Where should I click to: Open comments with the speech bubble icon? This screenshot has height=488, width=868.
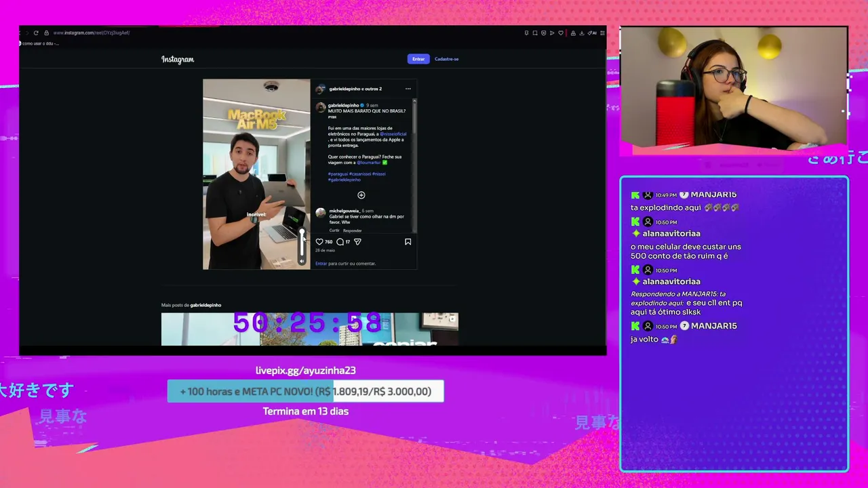point(340,241)
